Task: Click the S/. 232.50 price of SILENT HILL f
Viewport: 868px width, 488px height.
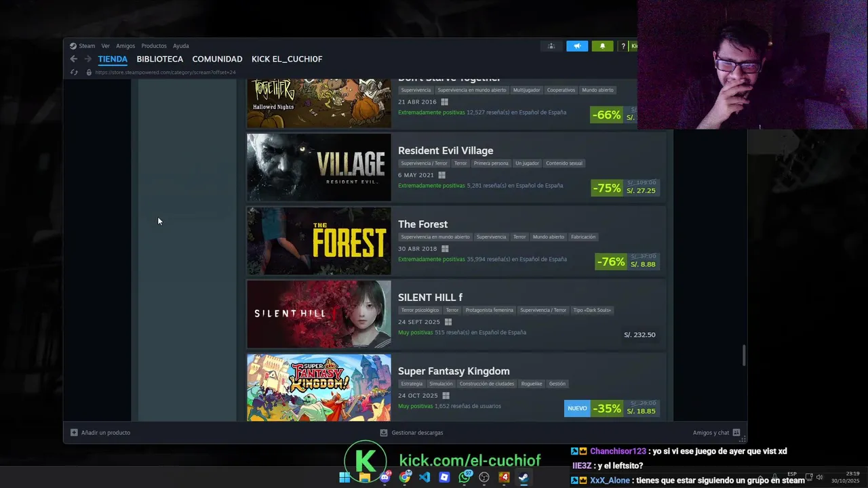Action: click(x=639, y=335)
